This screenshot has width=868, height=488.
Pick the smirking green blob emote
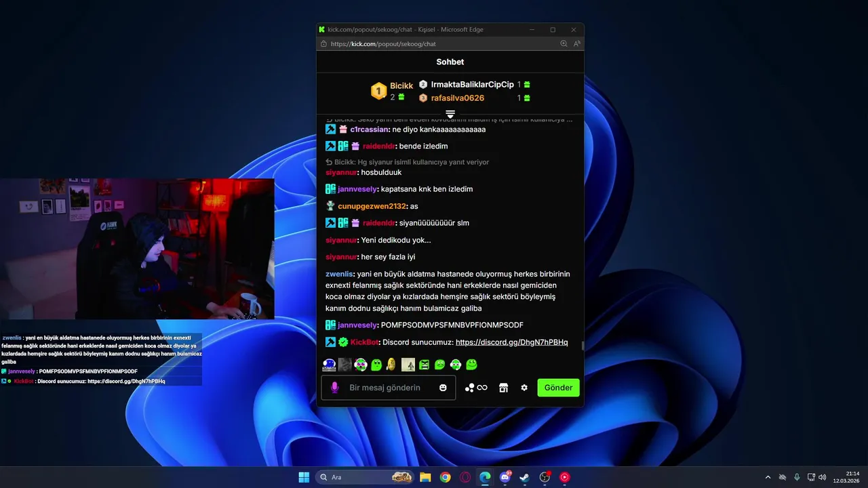pos(439,365)
